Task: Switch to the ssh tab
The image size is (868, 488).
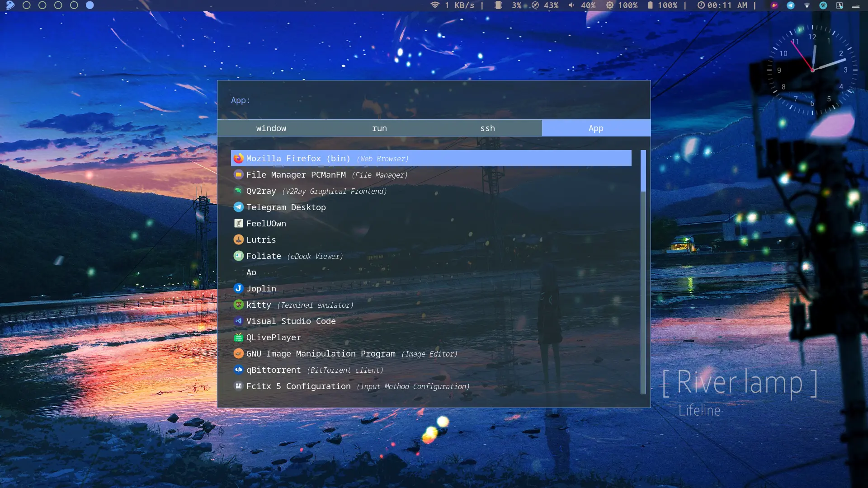Action: pos(487,128)
